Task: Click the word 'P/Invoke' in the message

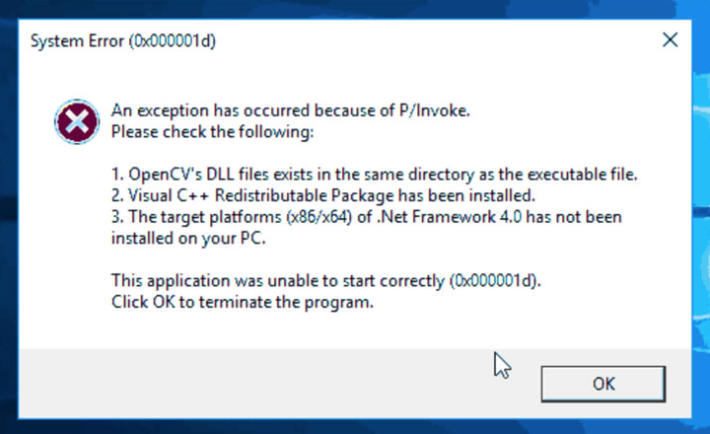Action: 439,110
